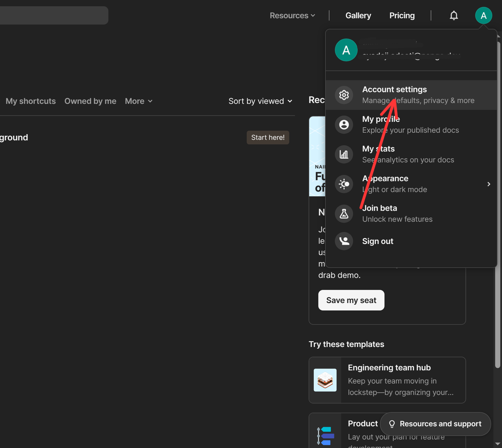This screenshot has width=502, height=448.
Task: Open the More filter dropdown
Action: click(x=139, y=101)
